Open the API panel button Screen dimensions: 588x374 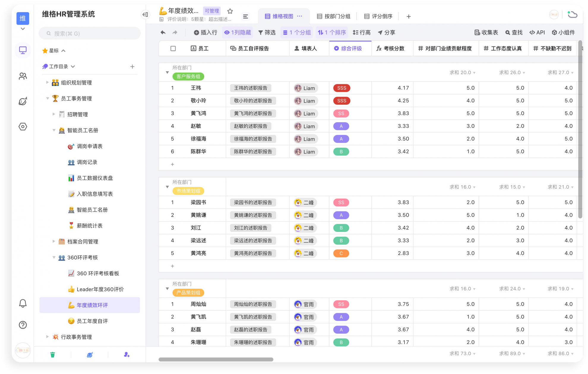click(537, 32)
